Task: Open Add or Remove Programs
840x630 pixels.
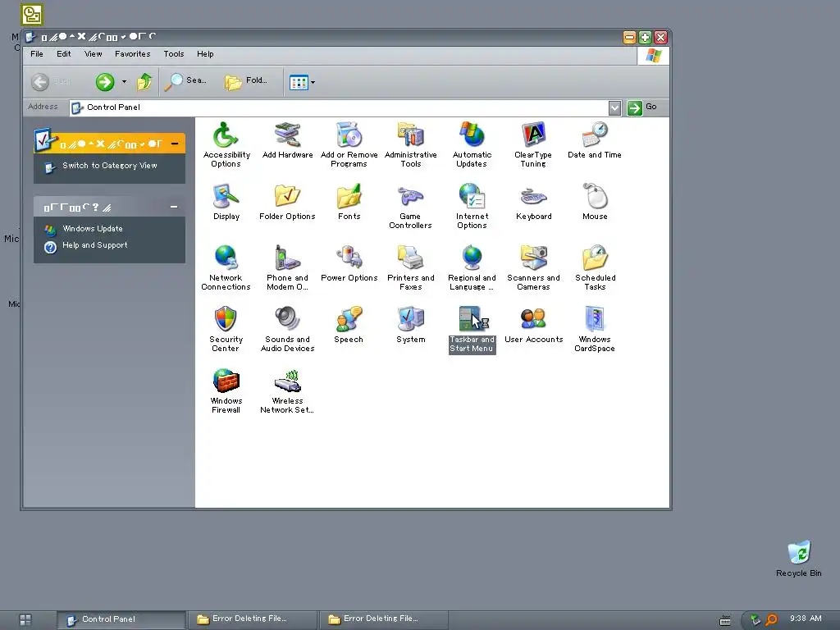Action: click(x=349, y=144)
